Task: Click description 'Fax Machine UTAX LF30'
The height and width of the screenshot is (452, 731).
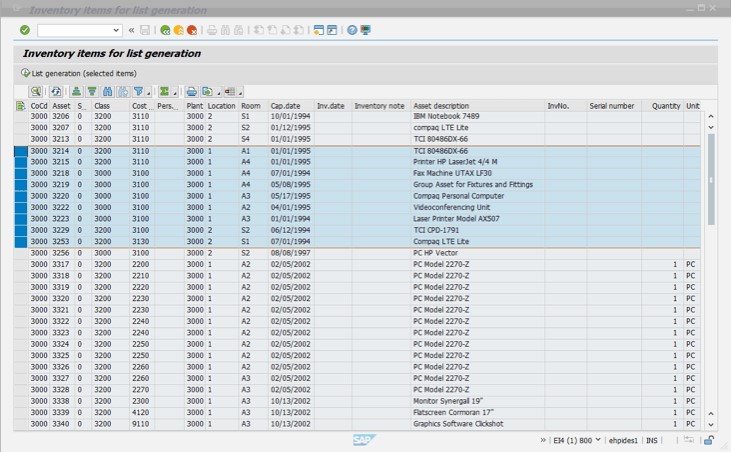Action: coord(452,173)
